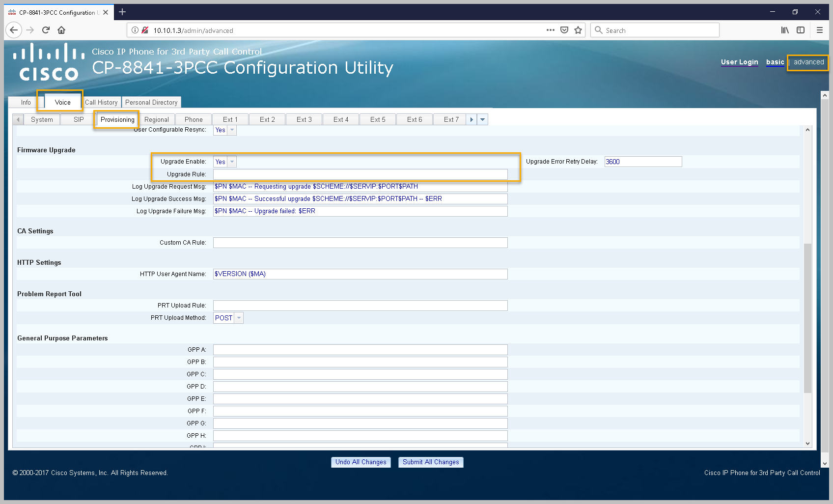This screenshot has height=504, width=833.
Task: Select the Provisioning sub-tab
Action: 117,119
